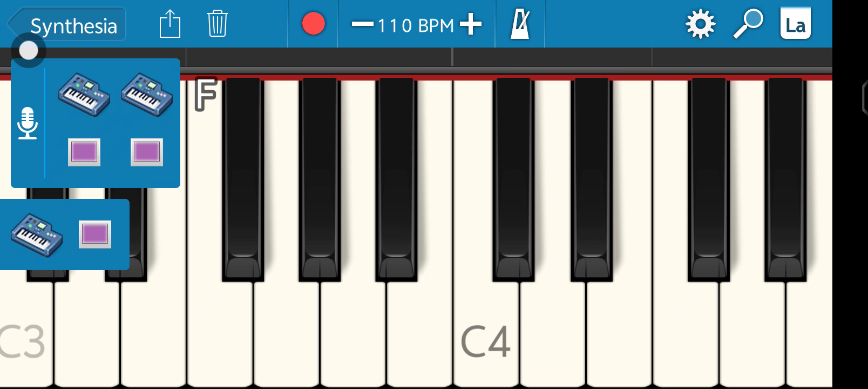Move the round timeline handle at top left
The image size is (868, 389).
point(29,50)
